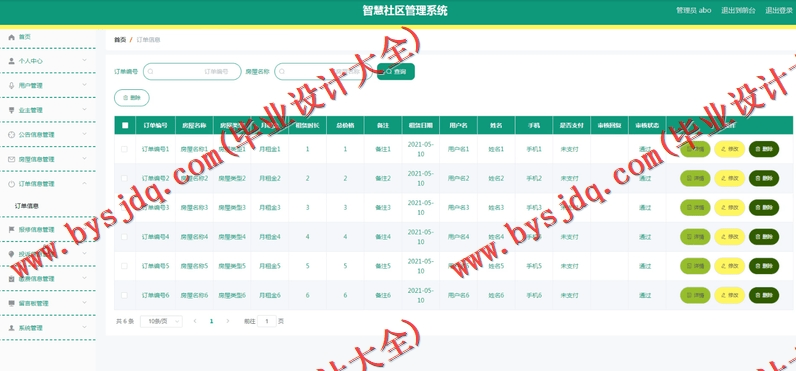Click the user icon for 系统管理
This screenshot has width=796, height=371.
click(12, 328)
